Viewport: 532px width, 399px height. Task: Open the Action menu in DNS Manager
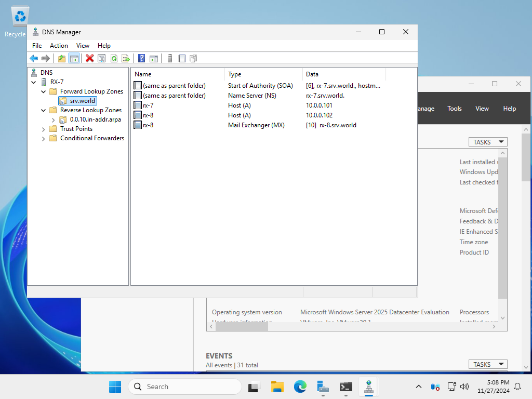[59, 46]
